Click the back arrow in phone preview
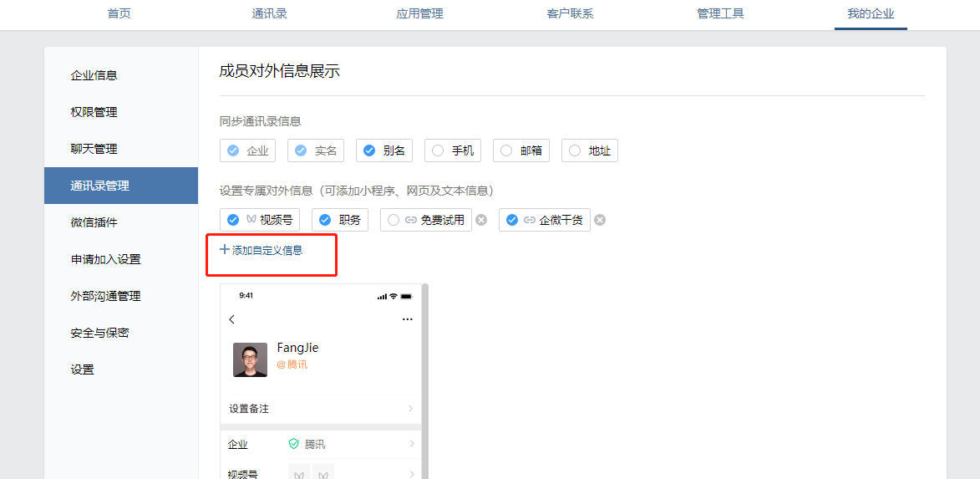Image resolution: width=980 pixels, height=479 pixels. [x=232, y=319]
